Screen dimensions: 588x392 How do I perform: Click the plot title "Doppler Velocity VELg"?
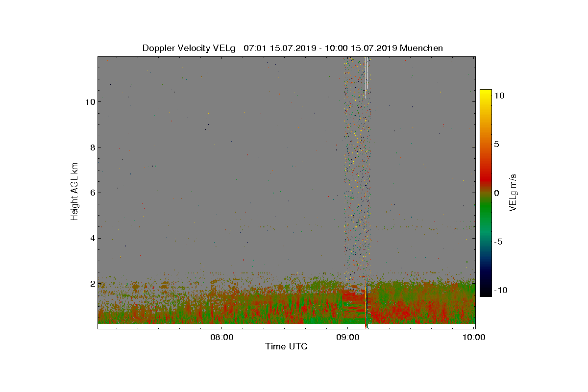coord(189,48)
